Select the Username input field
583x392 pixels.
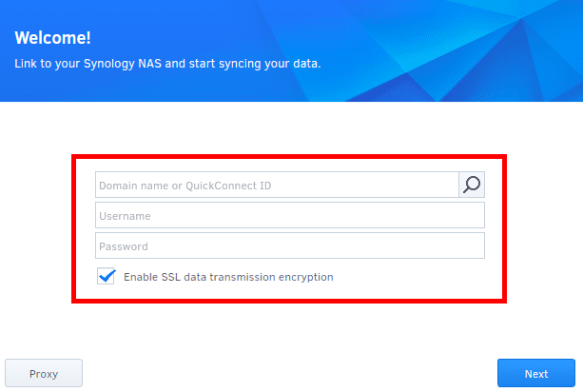click(x=290, y=215)
